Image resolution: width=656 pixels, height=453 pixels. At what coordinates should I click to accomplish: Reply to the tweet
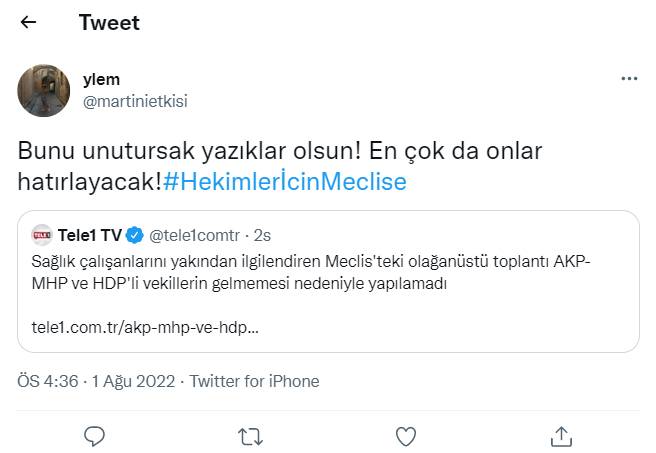95,435
